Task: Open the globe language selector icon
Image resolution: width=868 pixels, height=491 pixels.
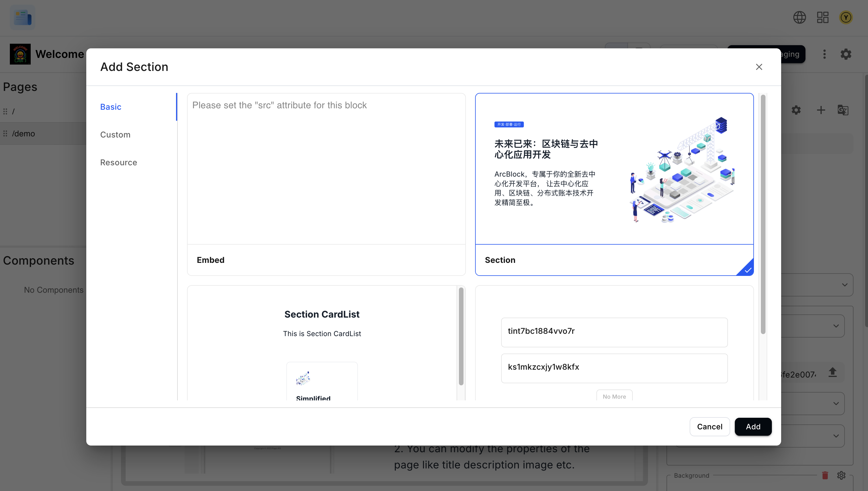Action: [800, 17]
